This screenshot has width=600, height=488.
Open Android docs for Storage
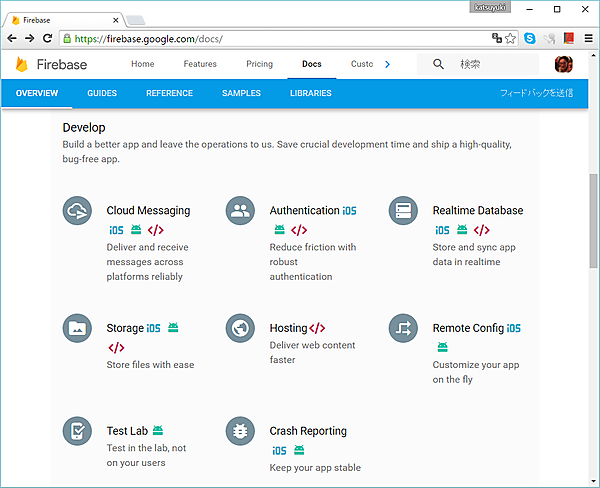click(x=173, y=327)
